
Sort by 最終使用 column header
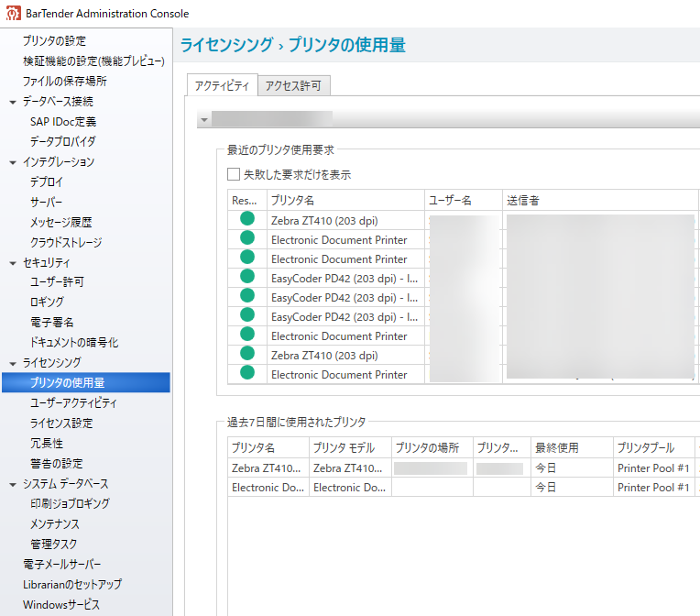(x=573, y=447)
